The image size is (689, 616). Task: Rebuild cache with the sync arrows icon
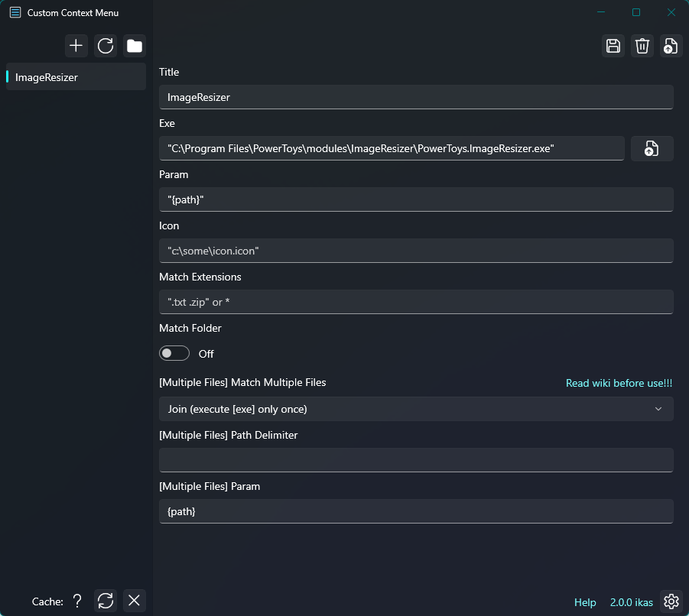[106, 601]
